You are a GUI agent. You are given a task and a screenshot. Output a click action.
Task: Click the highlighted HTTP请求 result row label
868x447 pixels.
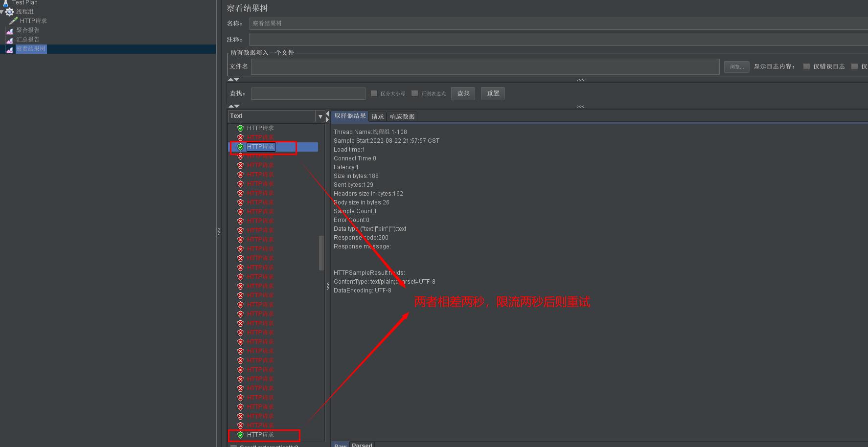pyautogui.click(x=261, y=147)
